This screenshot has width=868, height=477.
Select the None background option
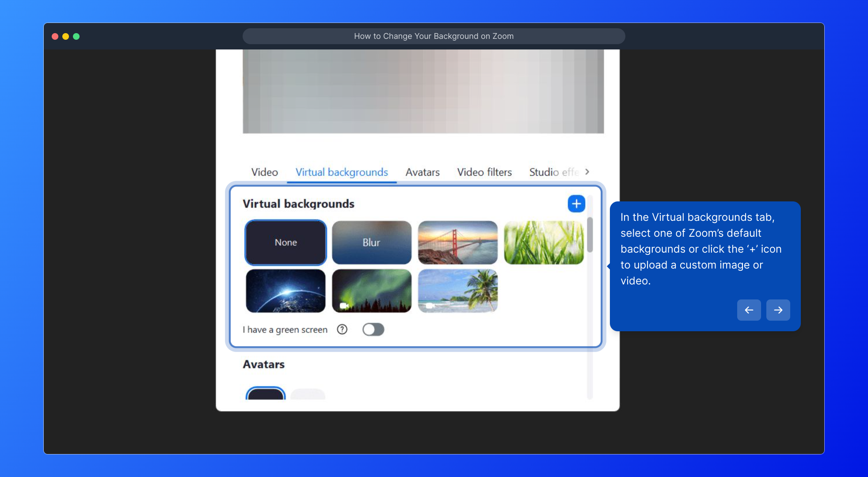pos(286,242)
